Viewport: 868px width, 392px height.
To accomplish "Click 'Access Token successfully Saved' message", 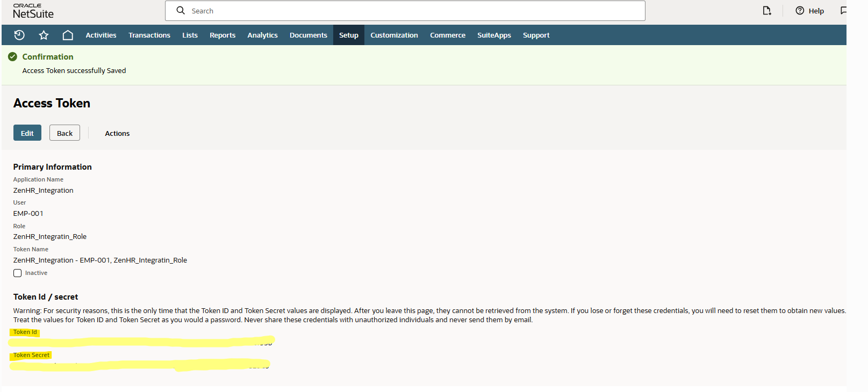I will tap(74, 70).
